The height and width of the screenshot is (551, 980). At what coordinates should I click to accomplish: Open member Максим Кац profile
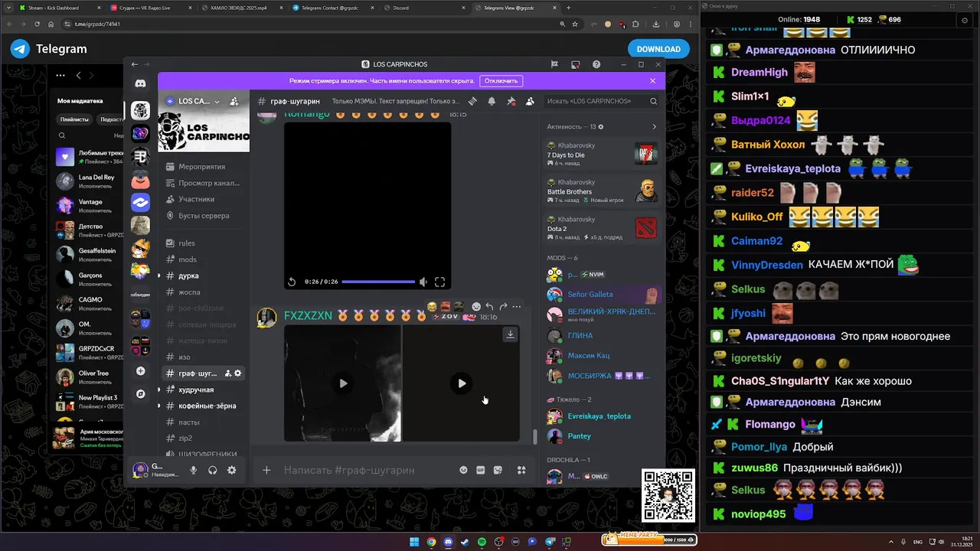point(602,356)
